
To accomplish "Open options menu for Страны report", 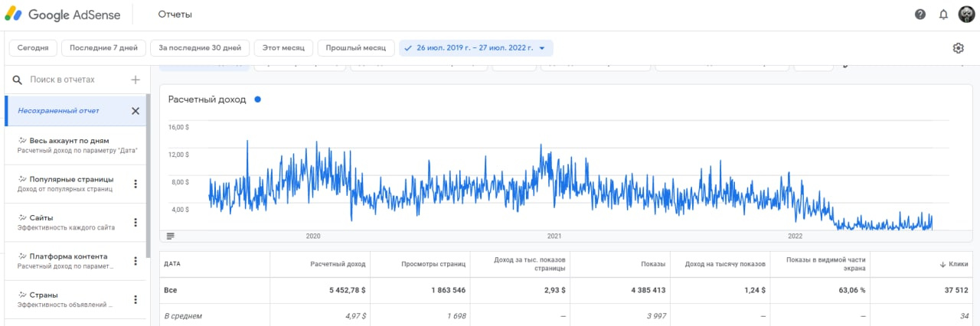I will [136, 299].
